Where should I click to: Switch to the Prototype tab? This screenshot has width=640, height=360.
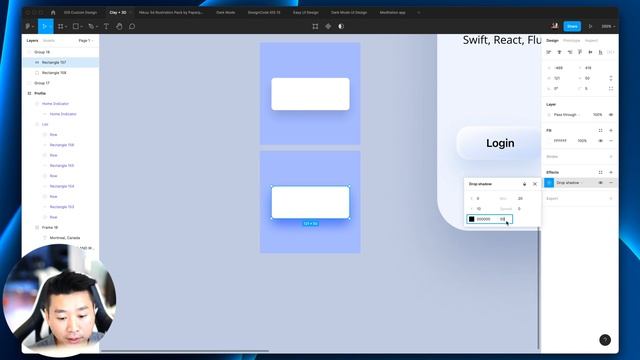[571, 40]
